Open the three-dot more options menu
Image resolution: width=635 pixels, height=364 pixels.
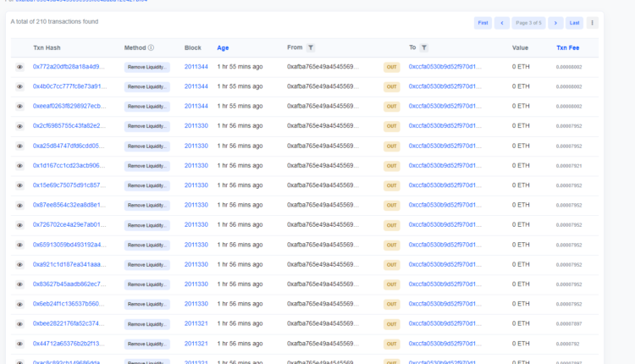pos(592,23)
